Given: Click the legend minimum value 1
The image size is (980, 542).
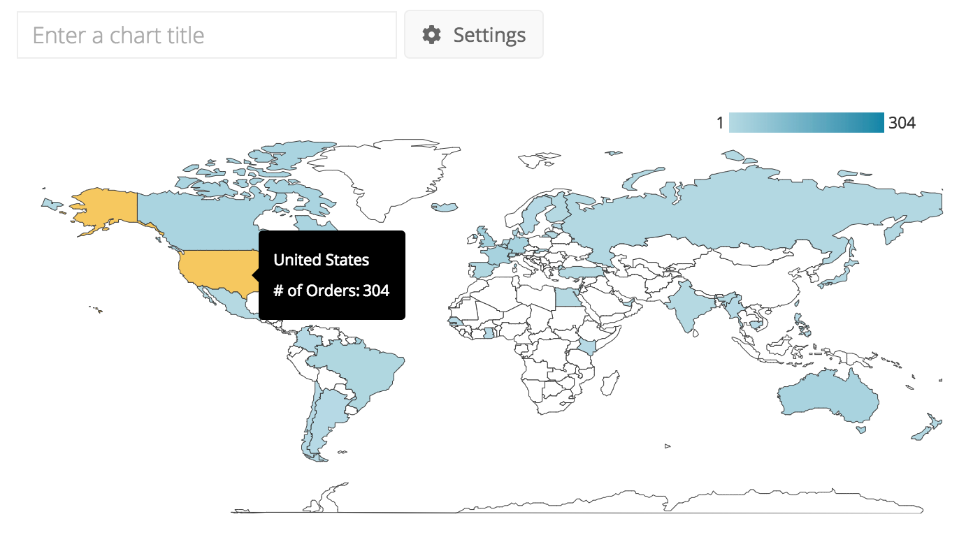Looking at the screenshot, I should point(720,123).
